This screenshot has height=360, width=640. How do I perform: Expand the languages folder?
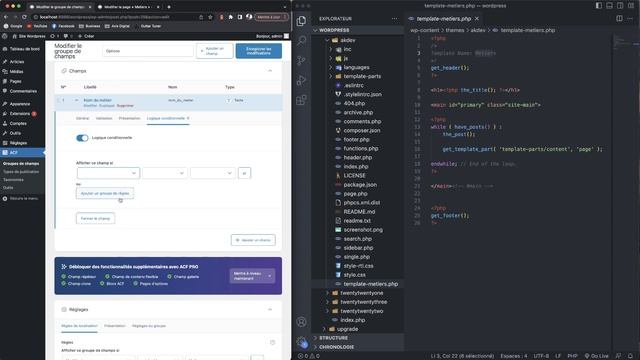331,67
